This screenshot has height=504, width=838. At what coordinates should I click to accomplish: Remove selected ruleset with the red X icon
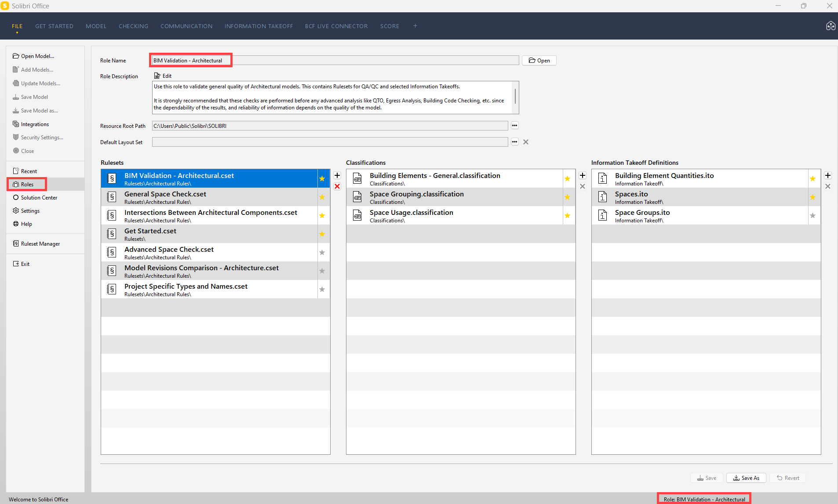pyautogui.click(x=337, y=186)
